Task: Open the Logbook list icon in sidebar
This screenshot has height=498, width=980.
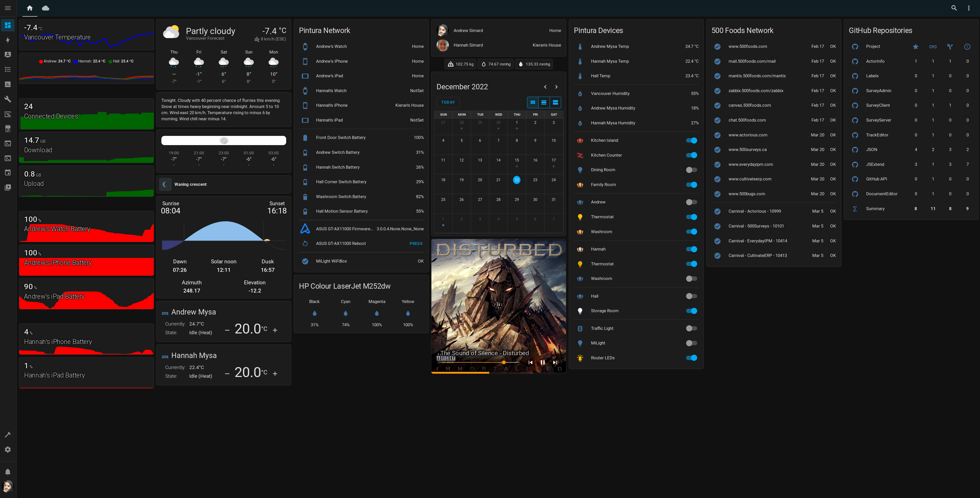Action: [8, 69]
